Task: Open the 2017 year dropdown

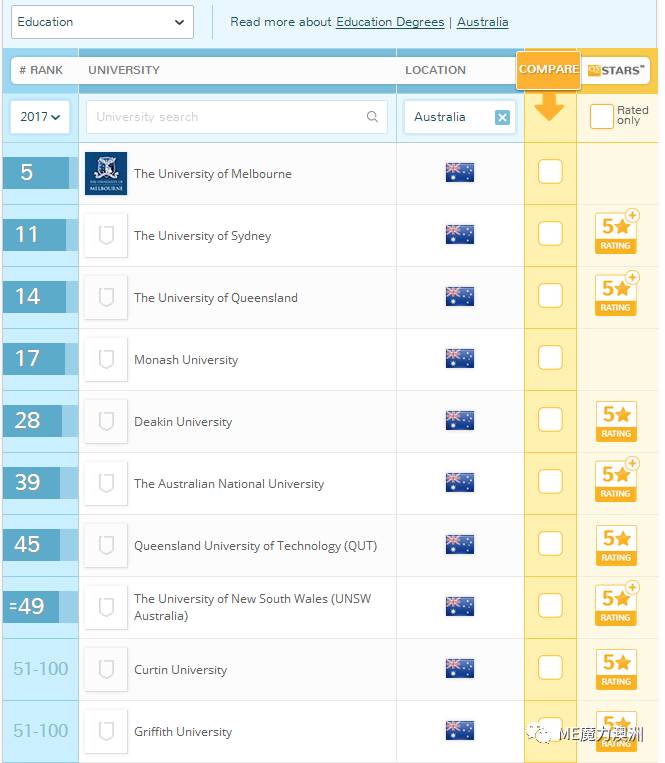Action: tap(40, 117)
